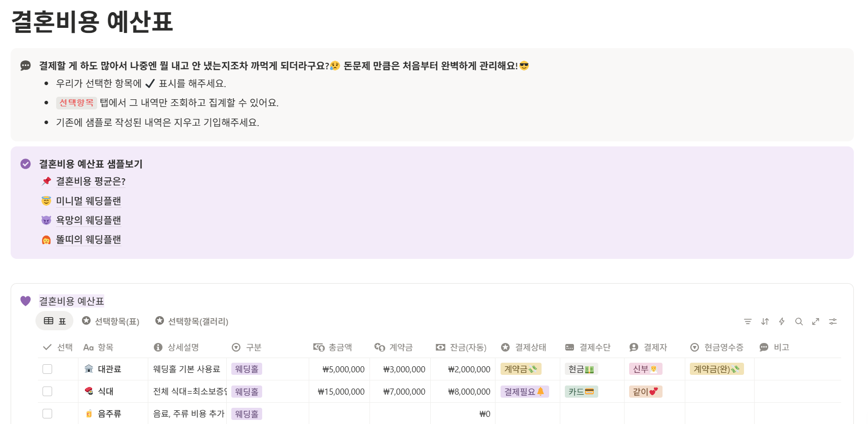The width and height of the screenshot is (868, 424).
Task: Click the ₩7,000,000 deposit cell
Action: [400, 391]
